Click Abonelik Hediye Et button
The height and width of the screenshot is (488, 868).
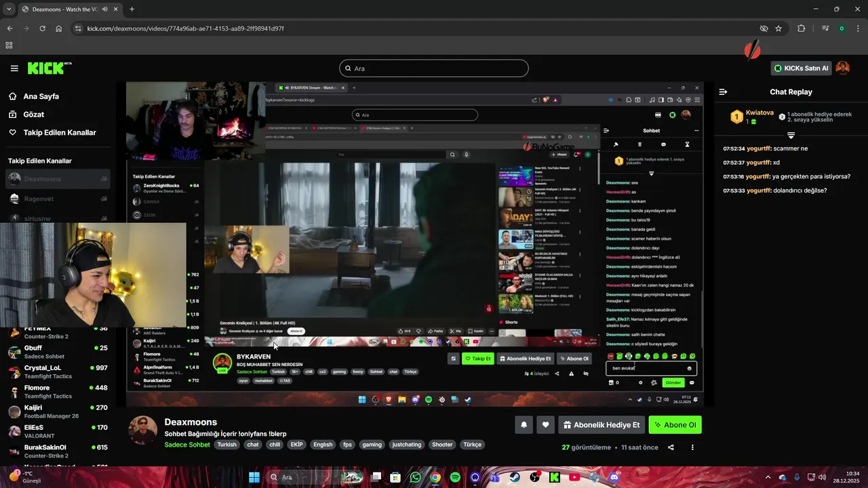coord(601,425)
